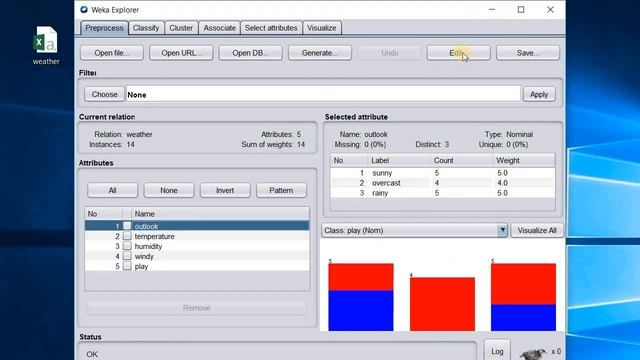Screen dimensions: 640x360
Task: Toggle the outlook attribute checkbox
Action: (127, 226)
